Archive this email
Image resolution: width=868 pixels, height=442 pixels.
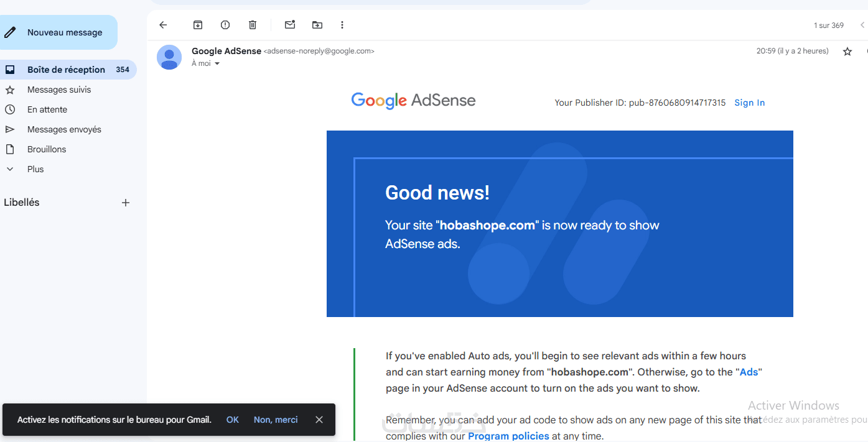coord(198,25)
